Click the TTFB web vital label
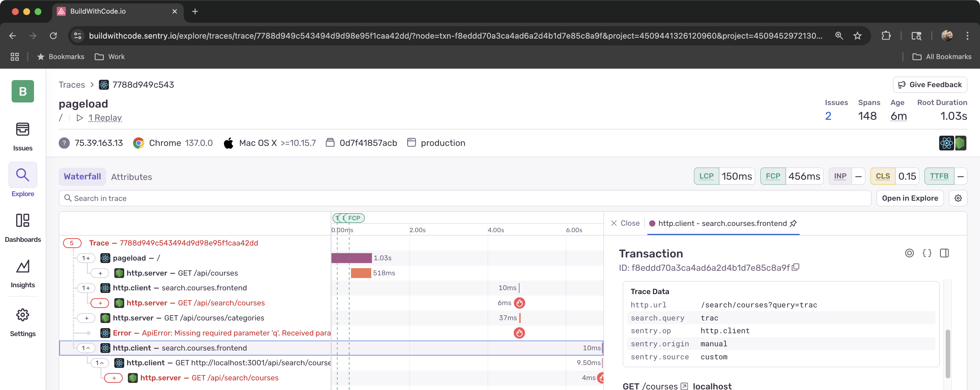The height and width of the screenshot is (390, 980). pos(939,176)
